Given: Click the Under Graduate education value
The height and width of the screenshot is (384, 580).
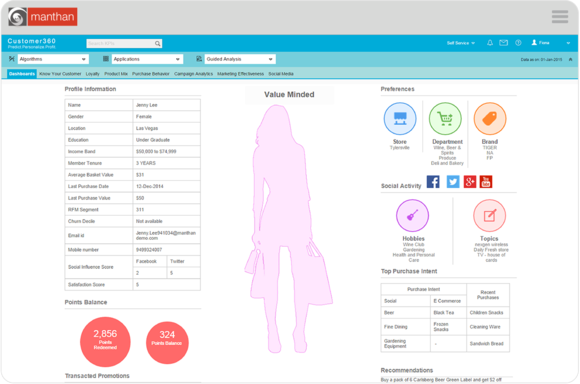Looking at the screenshot, I should tap(166, 140).
